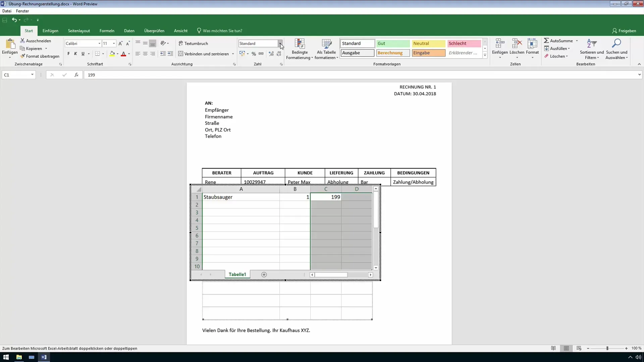
Task: Add new sheet with plus icon
Action: [264, 275]
